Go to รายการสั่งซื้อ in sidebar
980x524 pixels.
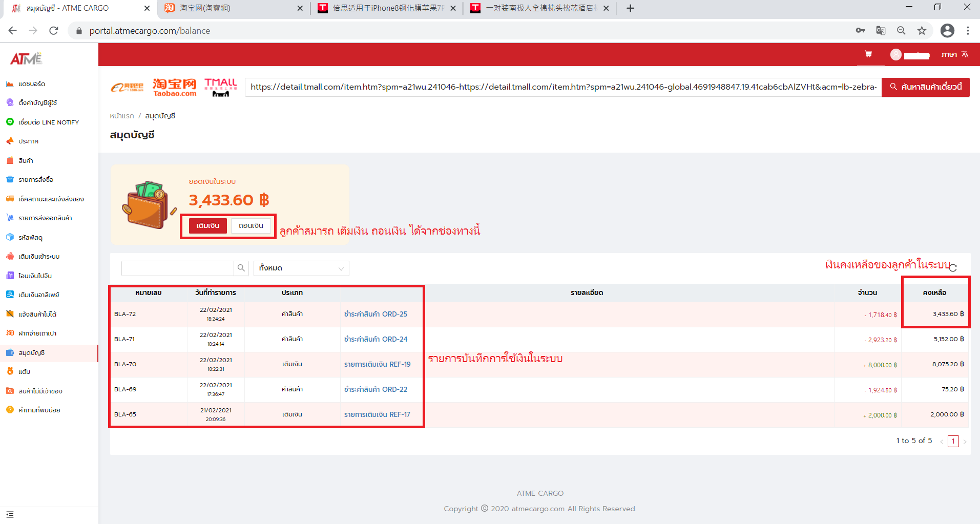[36, 180]
